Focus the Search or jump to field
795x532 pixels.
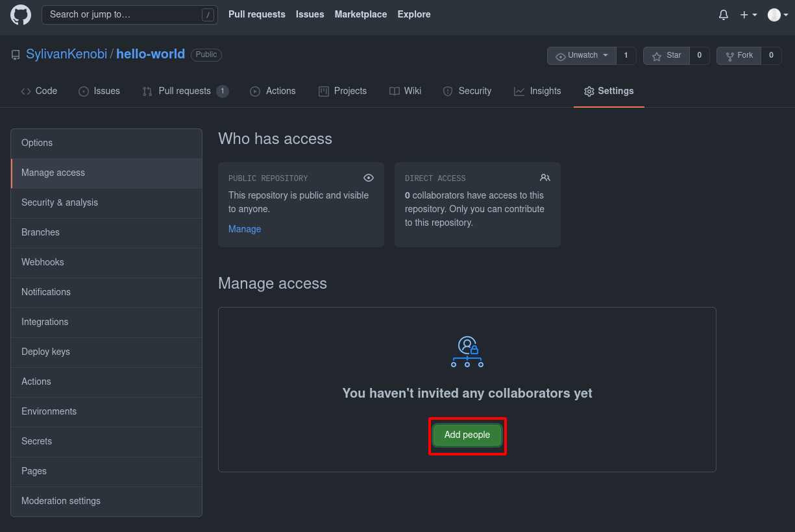[x=130, y=15]
